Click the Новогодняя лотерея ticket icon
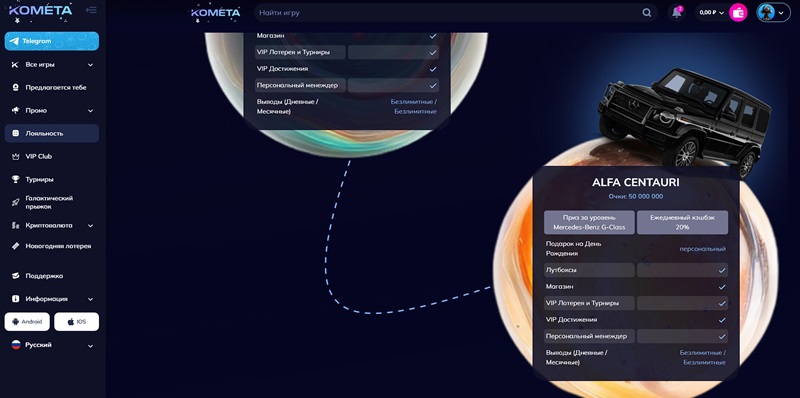Image resolution: width=800 pixels, height=398 pixels. [x=15, y=246]
